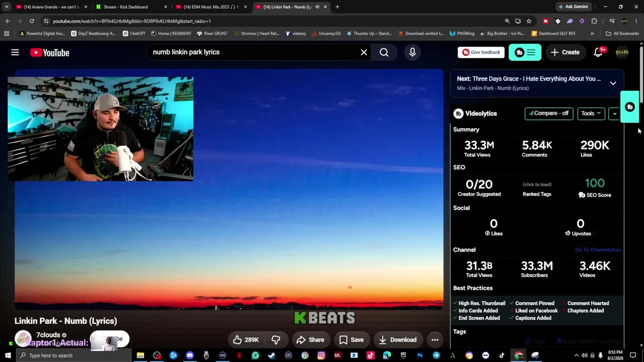Image resolution: width=644 pixels, height=362 pixels.
Task: Go to the YouTube home logo
Action: click(49, 52)
